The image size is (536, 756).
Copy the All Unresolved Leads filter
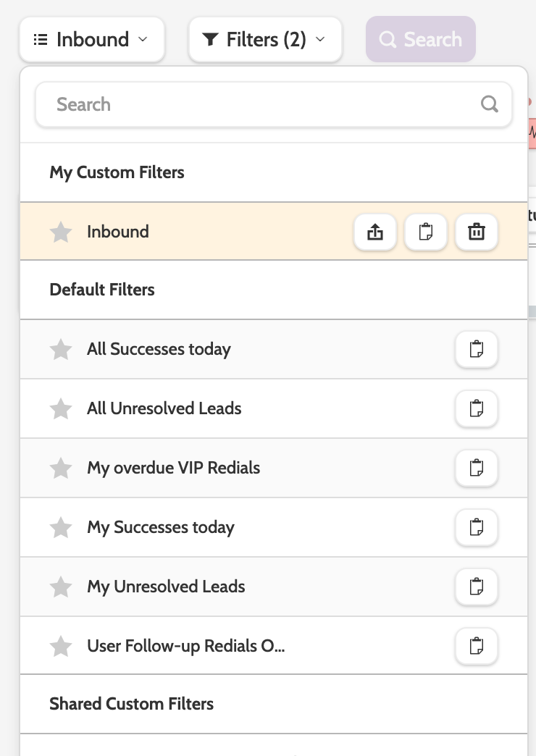[477, 409]
